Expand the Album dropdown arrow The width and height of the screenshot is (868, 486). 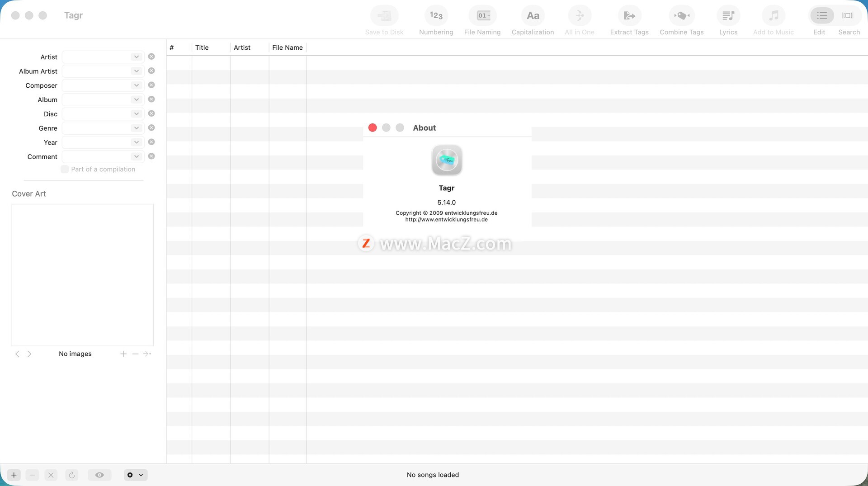pyautogui.click(x=136, y=99)
